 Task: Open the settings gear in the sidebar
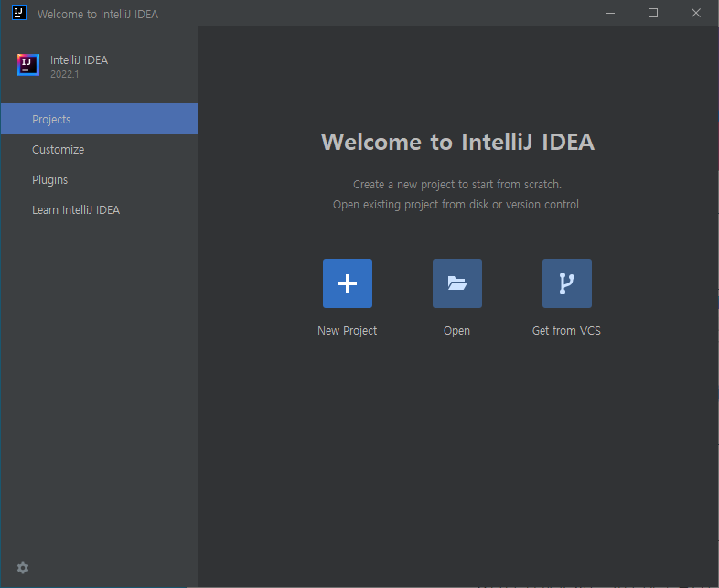tap(23, 568)
